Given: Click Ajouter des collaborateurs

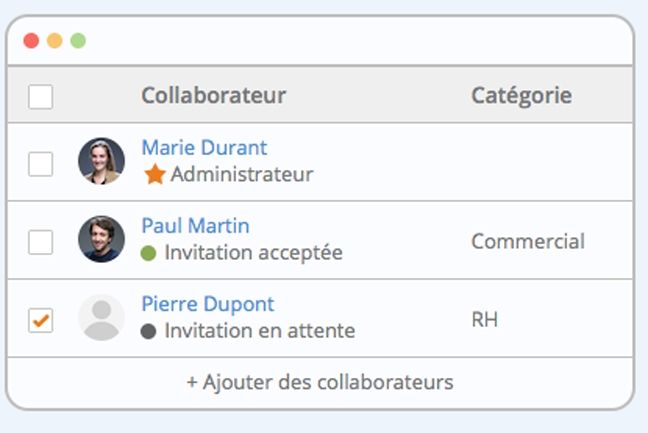Looking at the screenshot, I should [320, 382].
